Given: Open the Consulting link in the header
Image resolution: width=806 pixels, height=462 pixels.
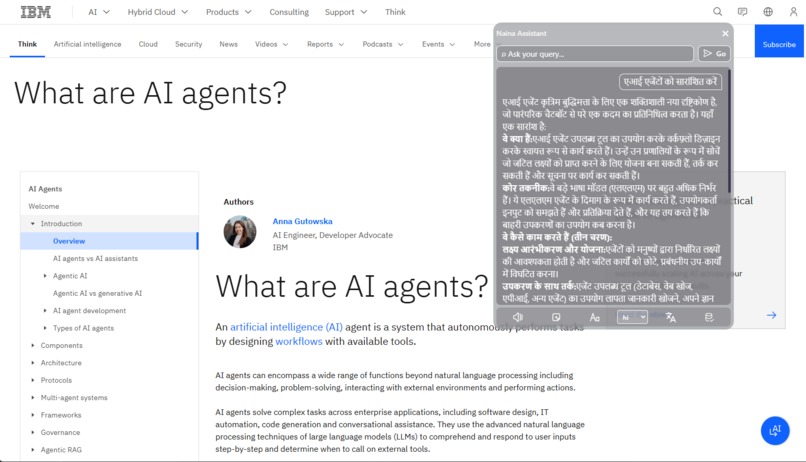Looking at the screenshot, I should [x=289, y=12].
